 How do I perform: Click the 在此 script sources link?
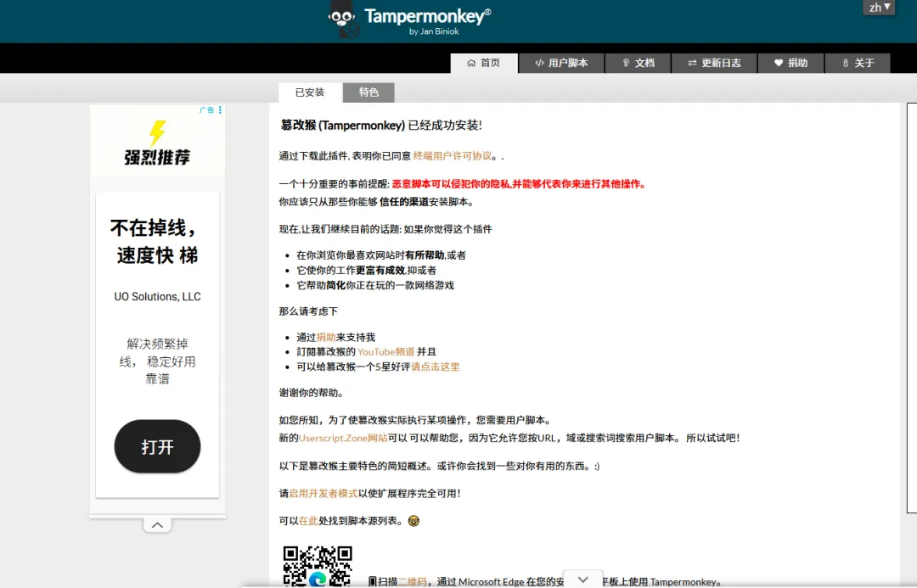pyautogui.click(x=308, y=521)
